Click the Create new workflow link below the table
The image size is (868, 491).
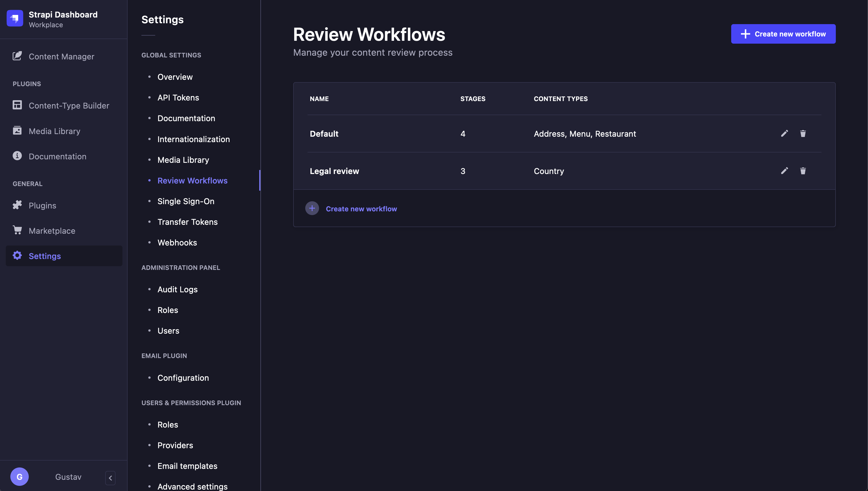pyautogui.click(x=362, y=208)
